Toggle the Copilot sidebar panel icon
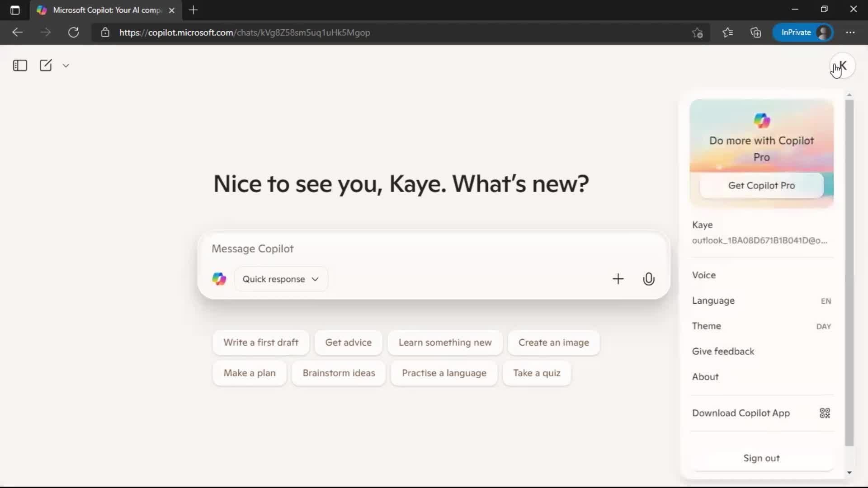Viewport: 868px width, 488px height. (20, 66)
